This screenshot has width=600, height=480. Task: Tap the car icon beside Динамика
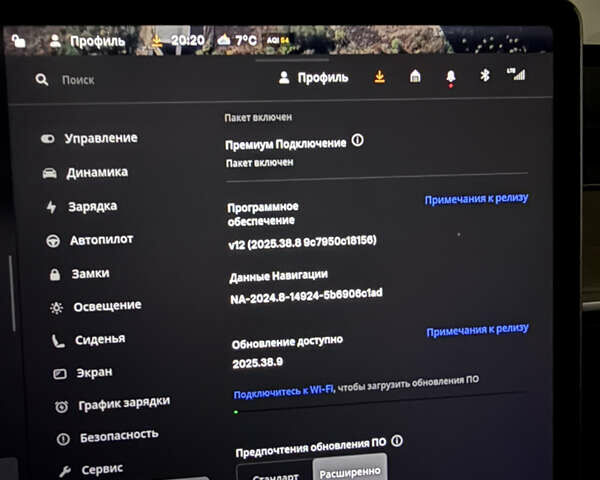(49, 173)
